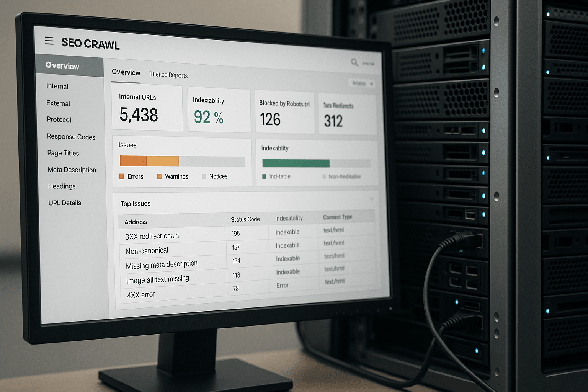588x392 pixels.
Task: Click the green Ind-table legend swatch
Action: tap(264, 176)
